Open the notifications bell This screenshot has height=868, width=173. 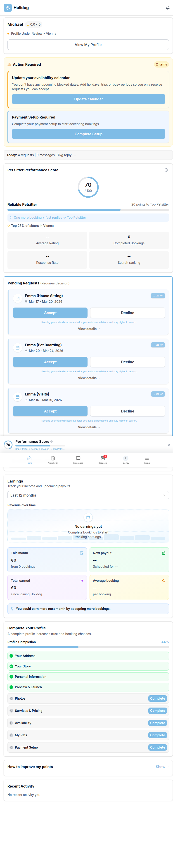tap(168, 7)
